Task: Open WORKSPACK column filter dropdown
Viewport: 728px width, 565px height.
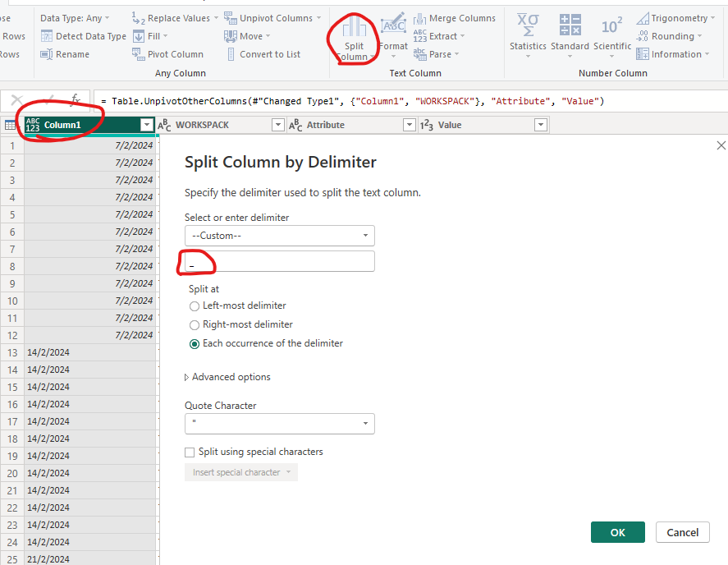Action: (278, 125)
